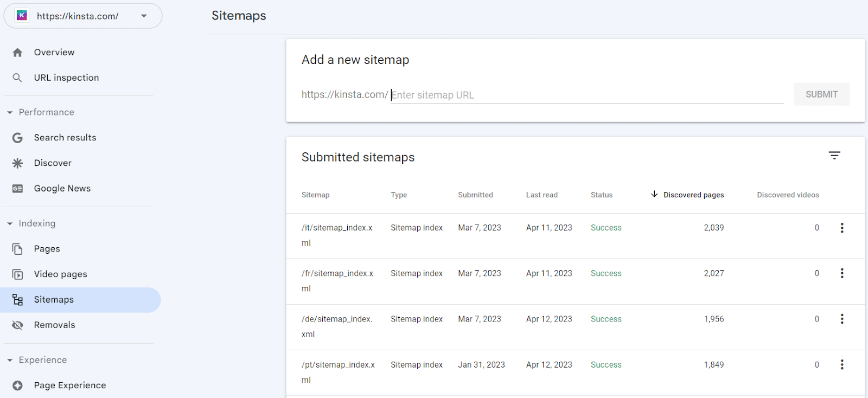Click the 2,027 discovered pages value

[714, 273]
